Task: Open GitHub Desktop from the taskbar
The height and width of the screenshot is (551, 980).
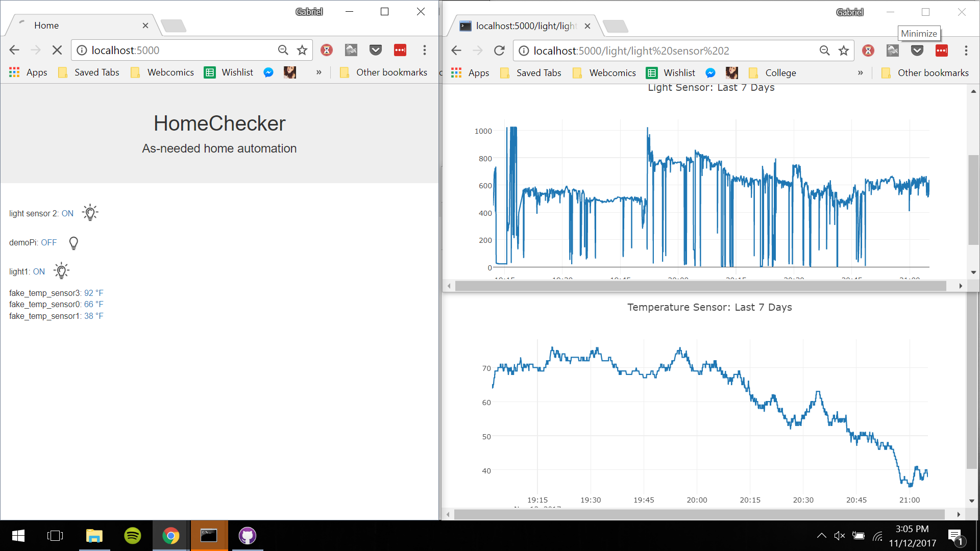Action: coord(248,536)
